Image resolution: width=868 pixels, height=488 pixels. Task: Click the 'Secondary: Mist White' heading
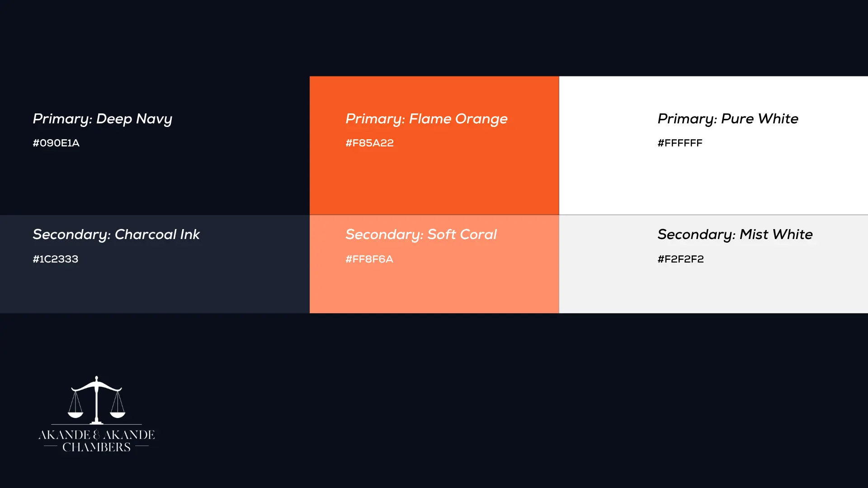point(735,235)
